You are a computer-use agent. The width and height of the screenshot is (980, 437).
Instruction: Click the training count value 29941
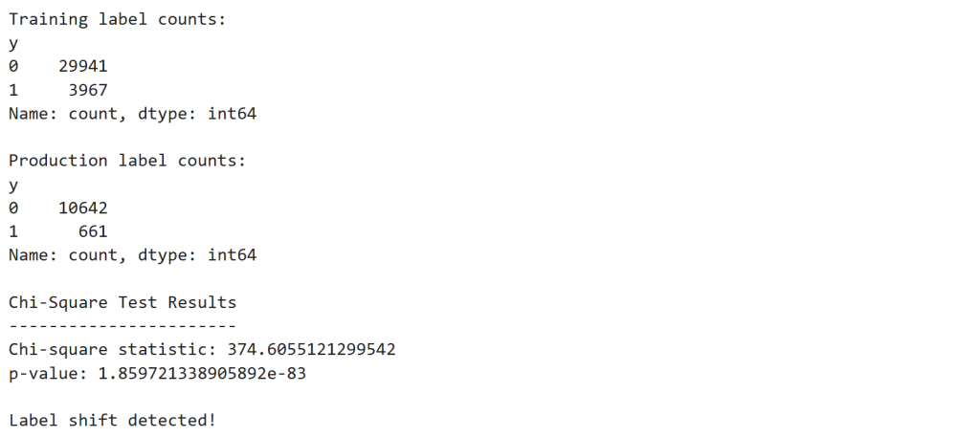click(83, 67)
